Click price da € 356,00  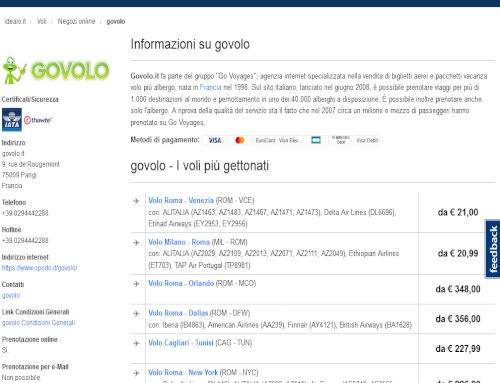pyautogui.click(x=458, y=319)
